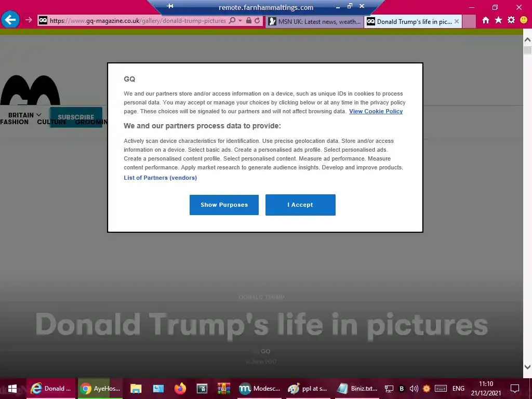Viewport: 532px width, 399px height.
Task: Open the FASHION menu item
Action: coord(14,122)
